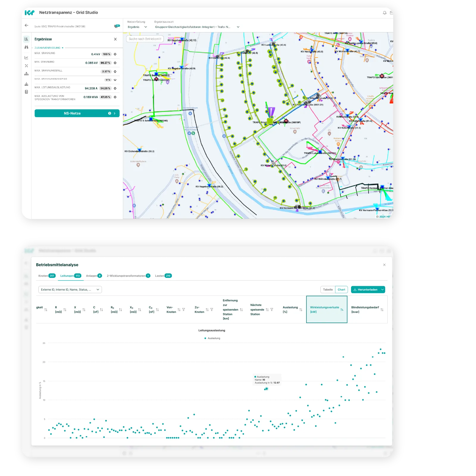The width and height of the screenshot is (476, 476).
Task: Click the Suche nach Betriebsmittel search field
Action: 145,39
